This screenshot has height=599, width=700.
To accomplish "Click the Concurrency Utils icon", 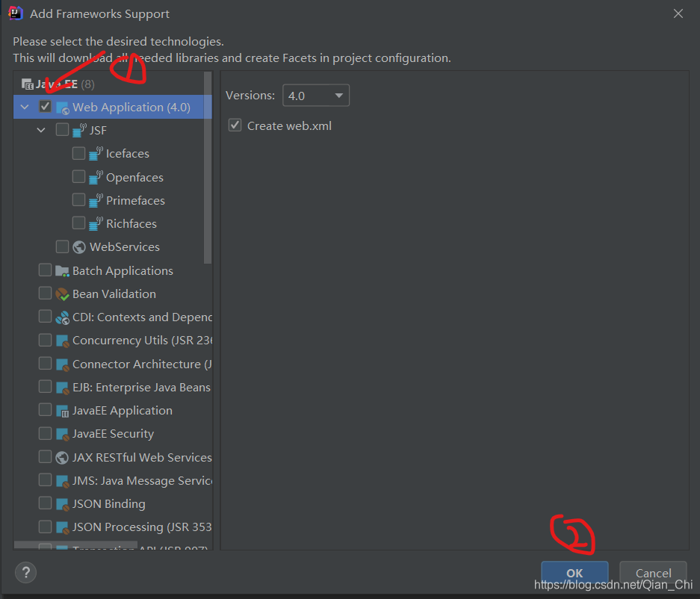I will point(63,341).
